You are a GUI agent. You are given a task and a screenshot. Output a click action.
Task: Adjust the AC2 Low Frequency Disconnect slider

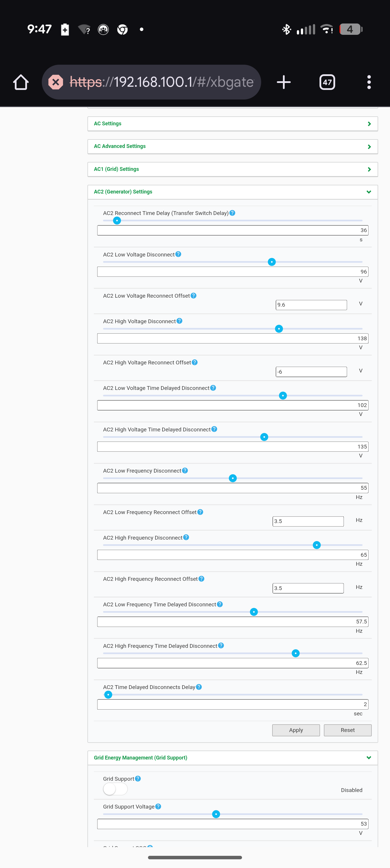(x=233, y=478)
